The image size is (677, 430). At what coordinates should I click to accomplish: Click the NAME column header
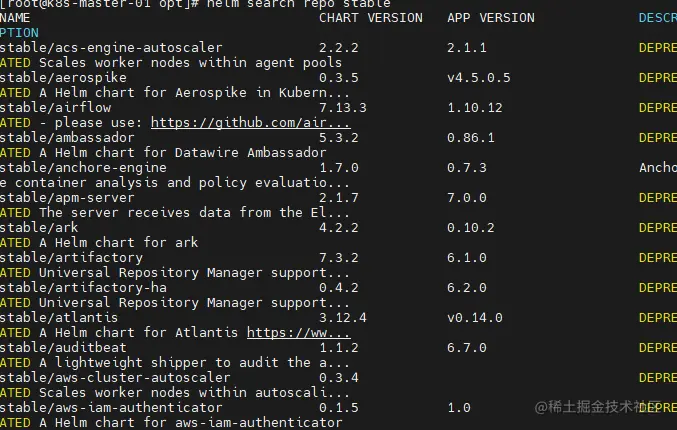[15, 18]
